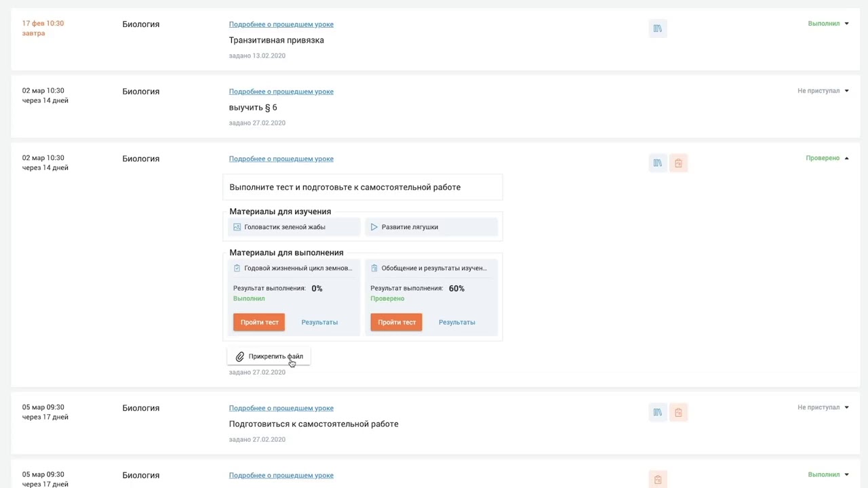This screenshot has width=868, height=488.
Task: Click the books icon in the 17 фев row
Action: 657,28
